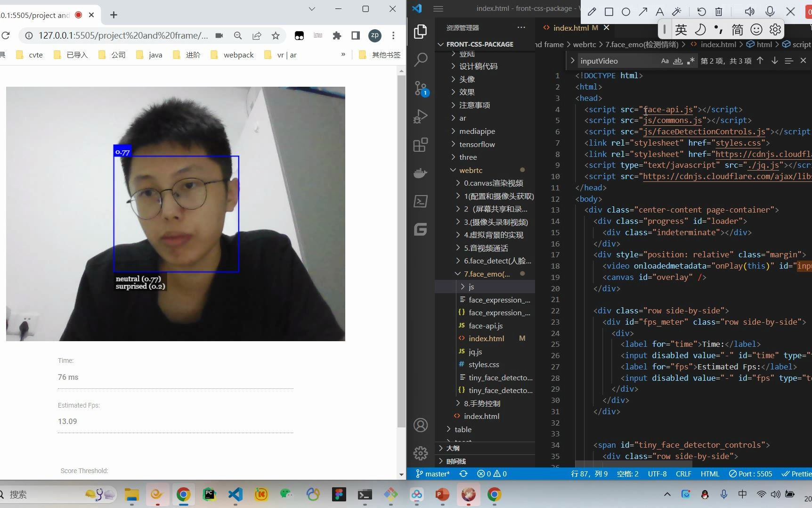Toggle find in selection
The image size is (812, 508).
click(x=789, y=61)
